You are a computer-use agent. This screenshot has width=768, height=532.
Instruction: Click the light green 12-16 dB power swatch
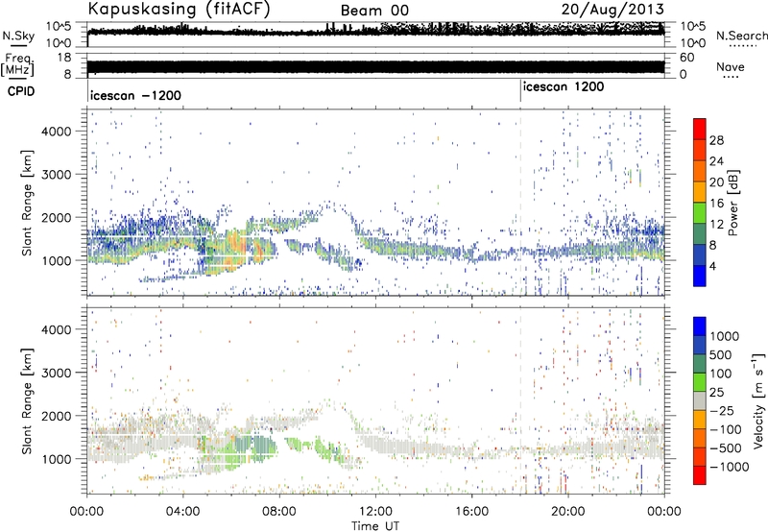(700, 213)
